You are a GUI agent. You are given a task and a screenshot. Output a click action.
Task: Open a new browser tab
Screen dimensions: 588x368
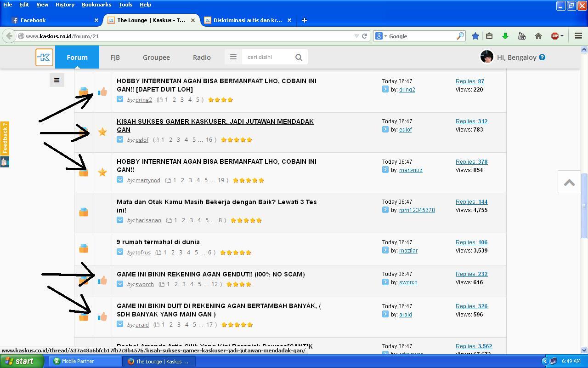(304, 20)
